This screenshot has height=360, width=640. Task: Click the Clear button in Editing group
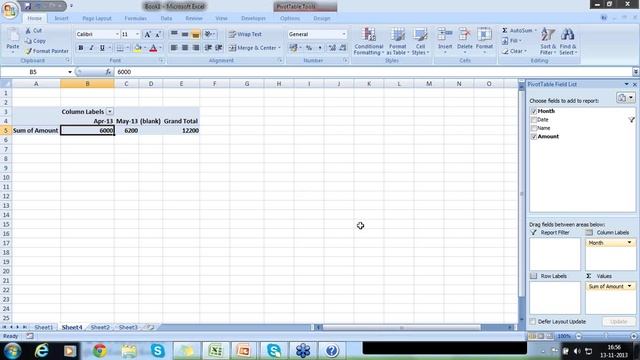[514, 51]
